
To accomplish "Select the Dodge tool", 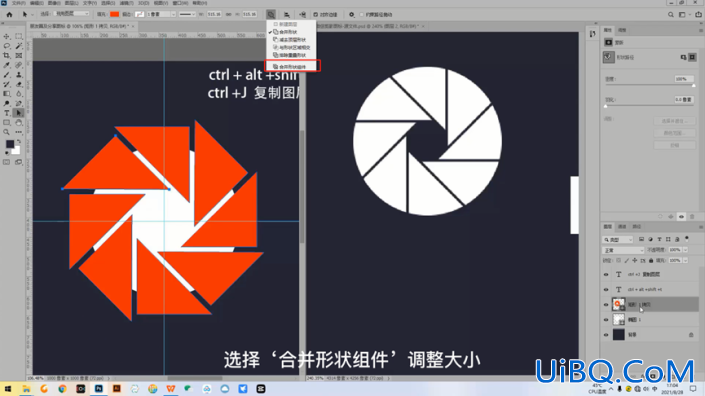I will [6, 103].
